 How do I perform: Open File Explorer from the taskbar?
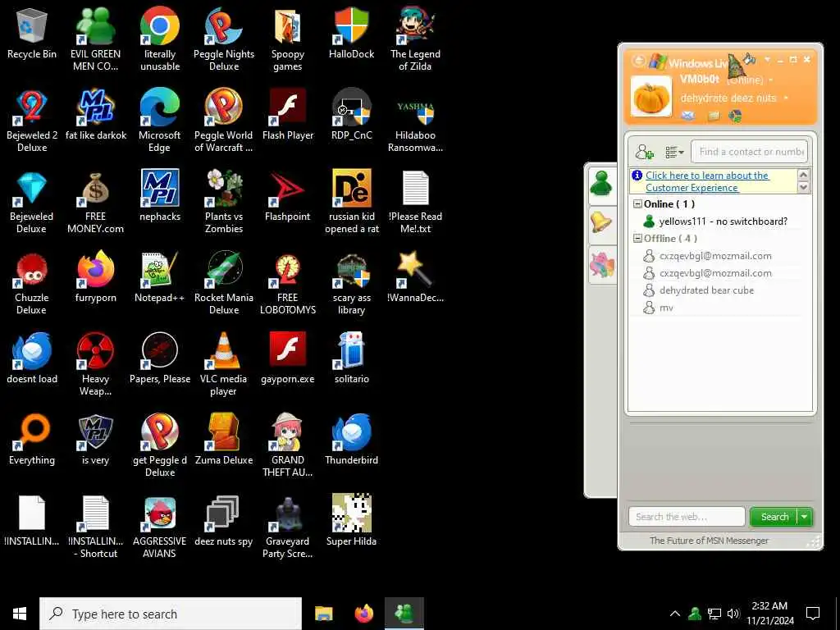[323, 614]
